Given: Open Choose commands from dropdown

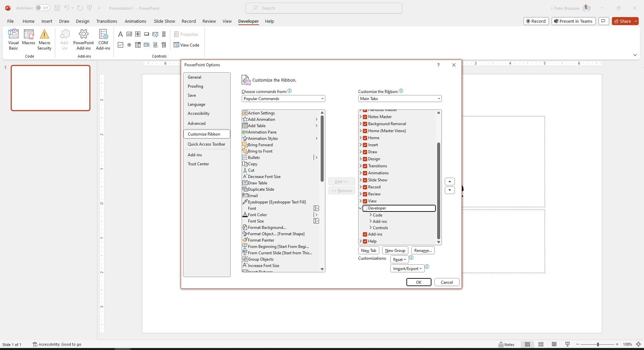Looking at the screenshot, I should [x=283, y=99].
